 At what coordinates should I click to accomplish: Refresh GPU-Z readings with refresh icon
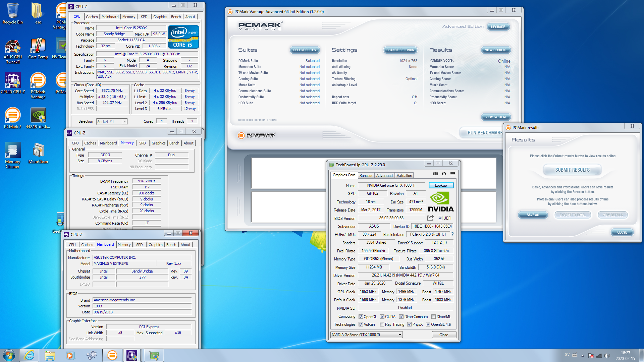pos(444,174)
